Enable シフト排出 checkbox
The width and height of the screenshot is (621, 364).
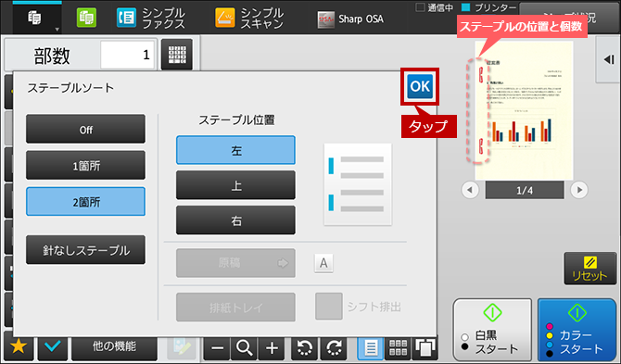tap(329, 307)
